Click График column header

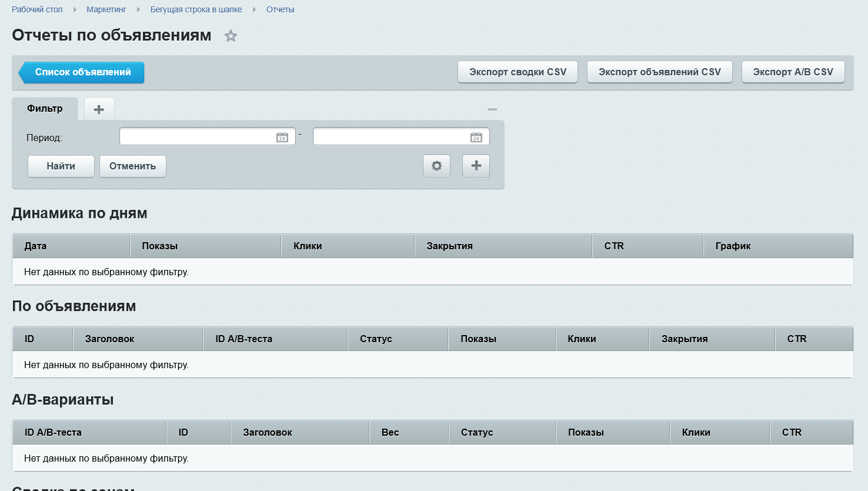click(x=779, y=246)
